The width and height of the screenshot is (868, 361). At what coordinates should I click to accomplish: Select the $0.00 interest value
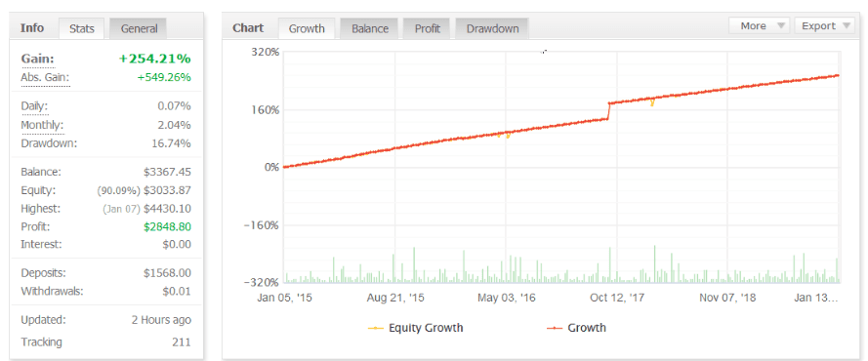click(177, 244)
